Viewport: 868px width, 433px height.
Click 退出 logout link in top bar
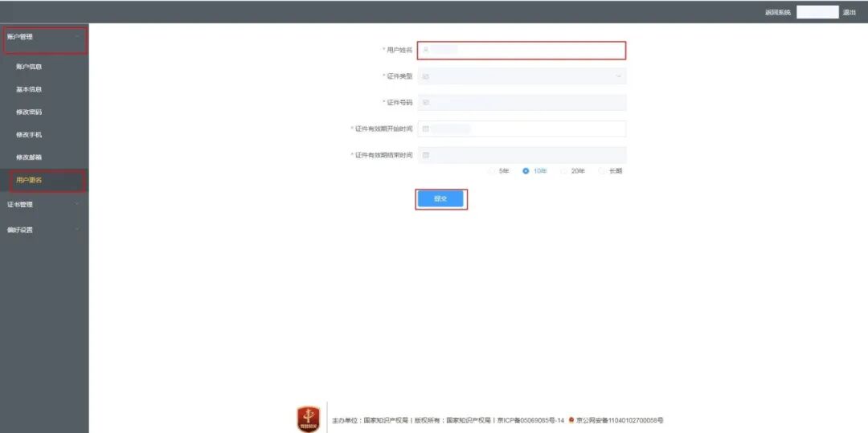850,12
